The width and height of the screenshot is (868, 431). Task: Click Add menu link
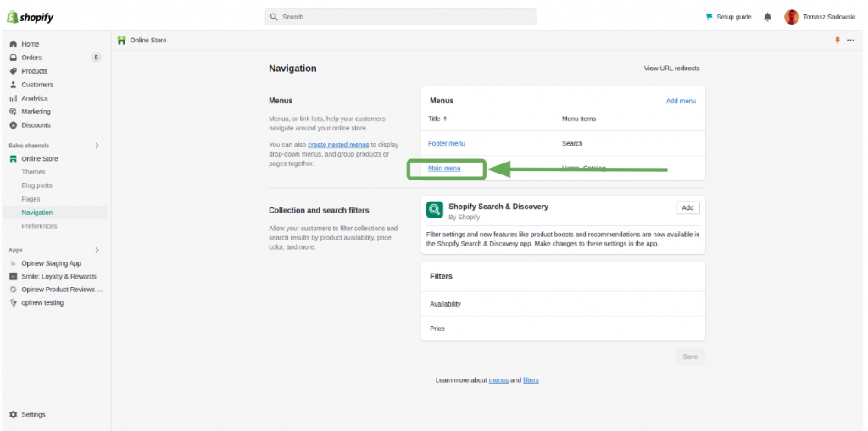coord(681,102)
